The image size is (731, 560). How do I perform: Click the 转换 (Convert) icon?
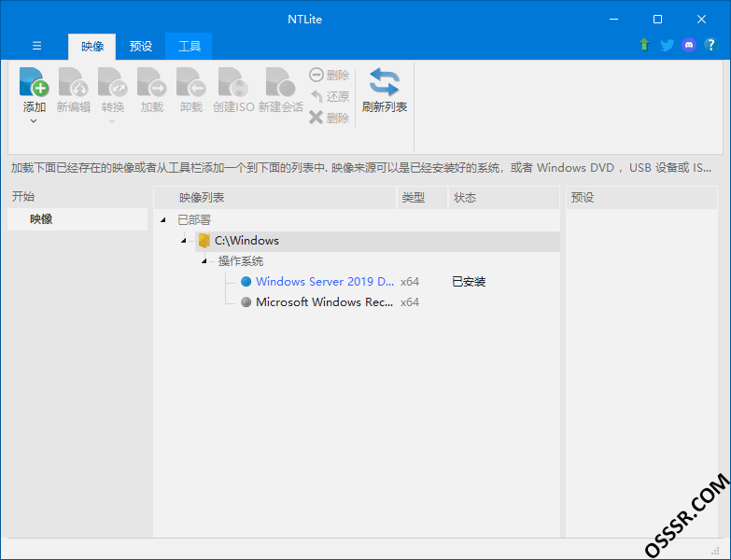click(113, 82)
